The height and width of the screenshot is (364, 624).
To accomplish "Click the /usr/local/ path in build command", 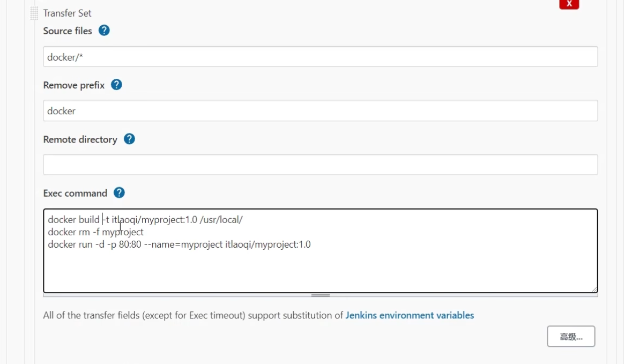I will [221, 220].
